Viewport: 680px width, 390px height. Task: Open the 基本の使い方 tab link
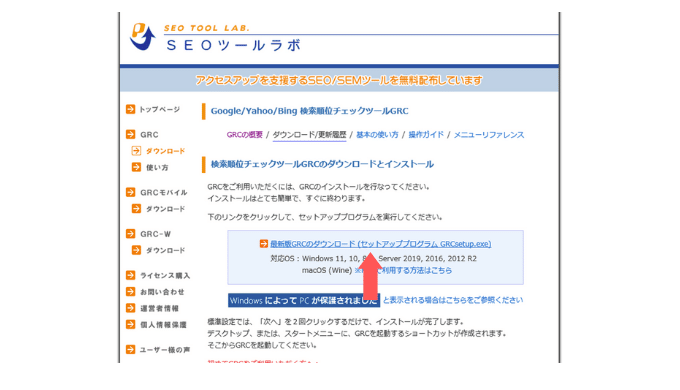point(377,135)
